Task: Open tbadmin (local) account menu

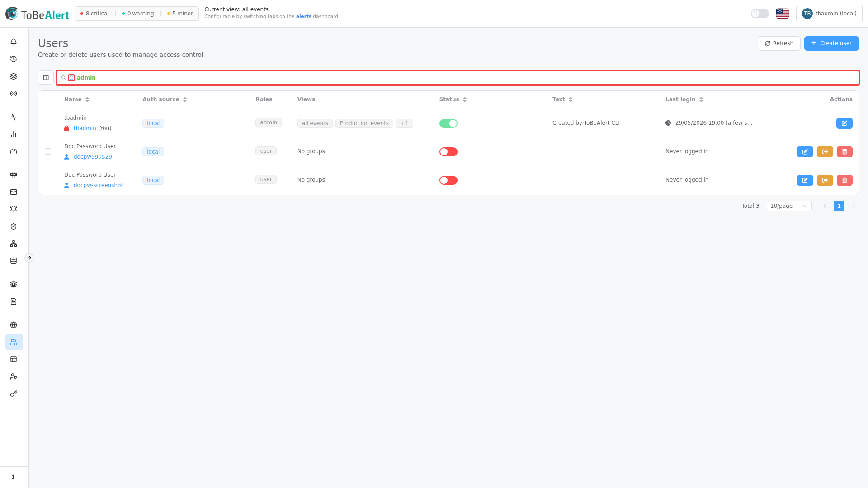Action: pyautogui.click(x=829, y=14)
